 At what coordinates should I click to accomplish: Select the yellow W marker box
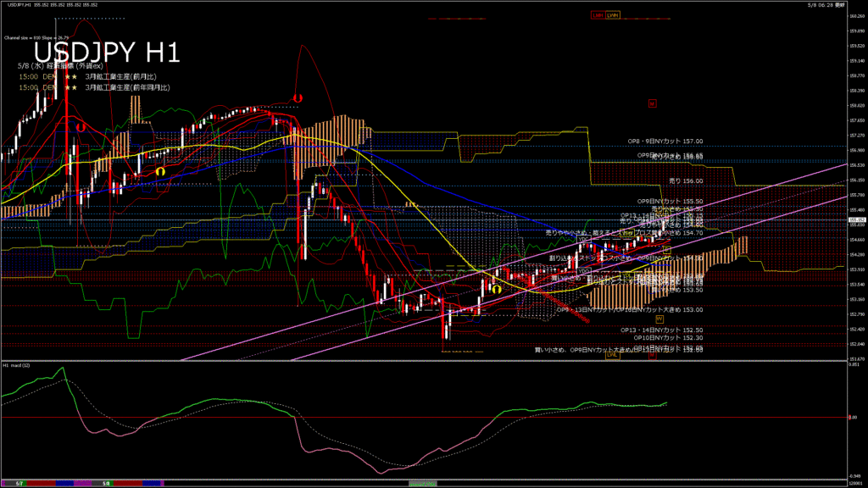coord(659,319)
